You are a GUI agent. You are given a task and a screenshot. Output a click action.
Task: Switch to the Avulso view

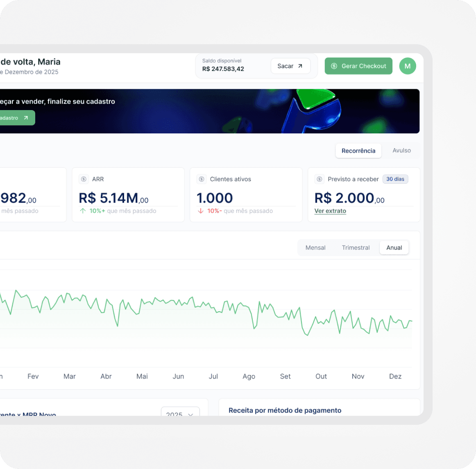401,150
